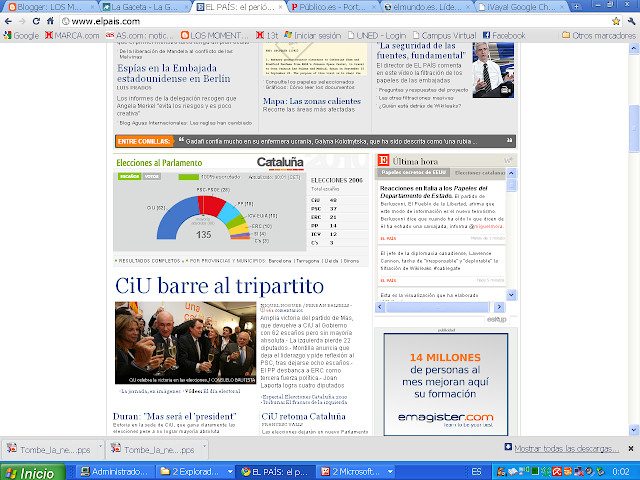Bookmark this page with the star icon
The height and width of the screenshot is (480, 640).
pos(616,21)
